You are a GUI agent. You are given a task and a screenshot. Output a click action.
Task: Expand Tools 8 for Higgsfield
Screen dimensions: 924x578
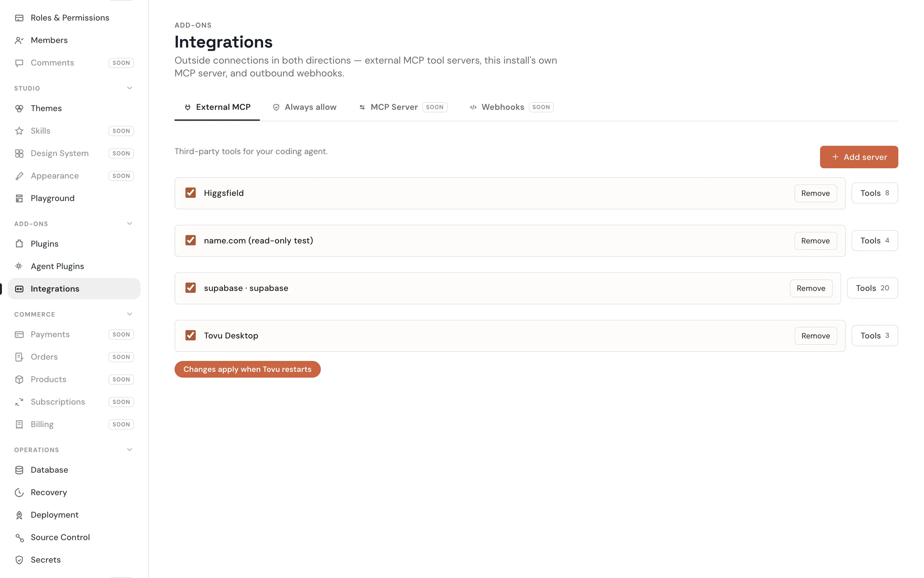[x=874, y=193]
